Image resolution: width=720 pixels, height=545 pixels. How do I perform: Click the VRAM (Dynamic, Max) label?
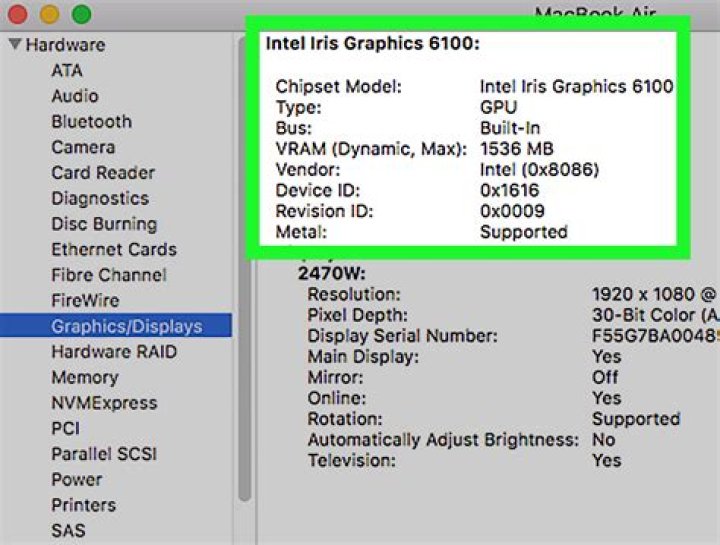coord(371,149)
